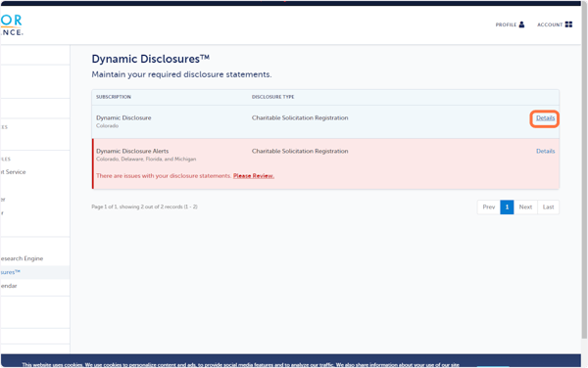Open Details for Dynamic Disclosure Alerts
Screen dimensions: 588x368
coord(545,152)
